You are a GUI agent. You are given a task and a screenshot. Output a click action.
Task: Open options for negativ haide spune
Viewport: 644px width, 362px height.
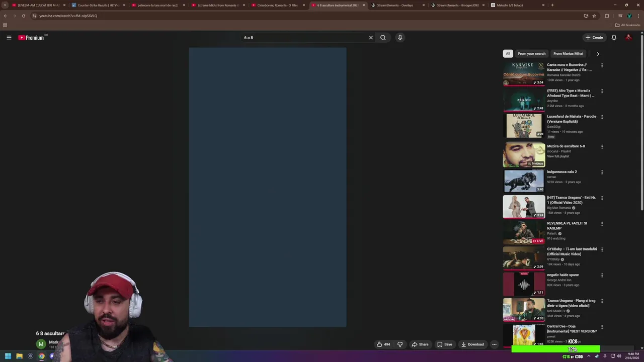[x=602, y=275]
